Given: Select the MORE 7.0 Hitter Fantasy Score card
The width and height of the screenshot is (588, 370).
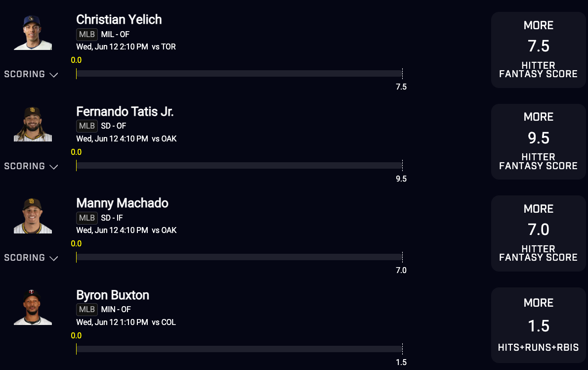Looking at the screenshot, I should pyautogui.click(x=539, y=233).
